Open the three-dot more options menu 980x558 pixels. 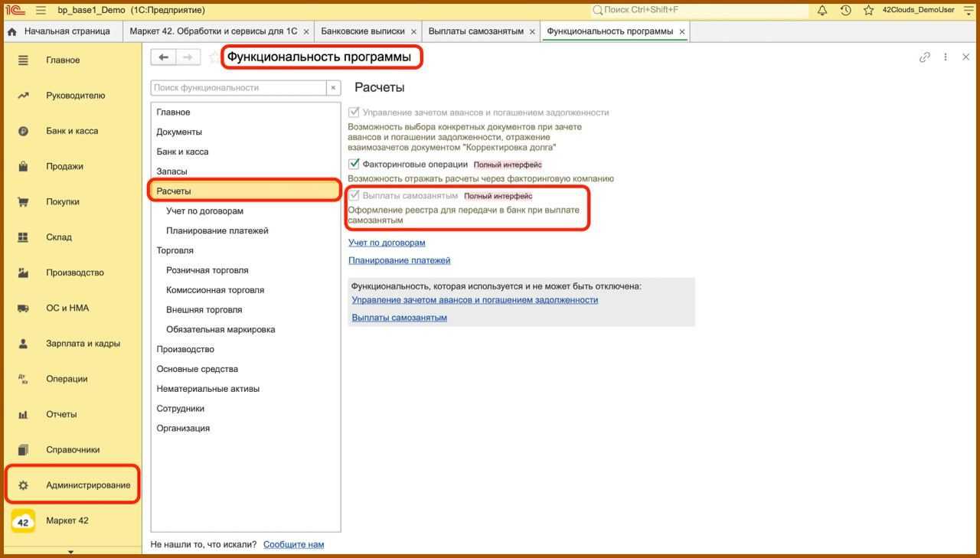point(946,57)
